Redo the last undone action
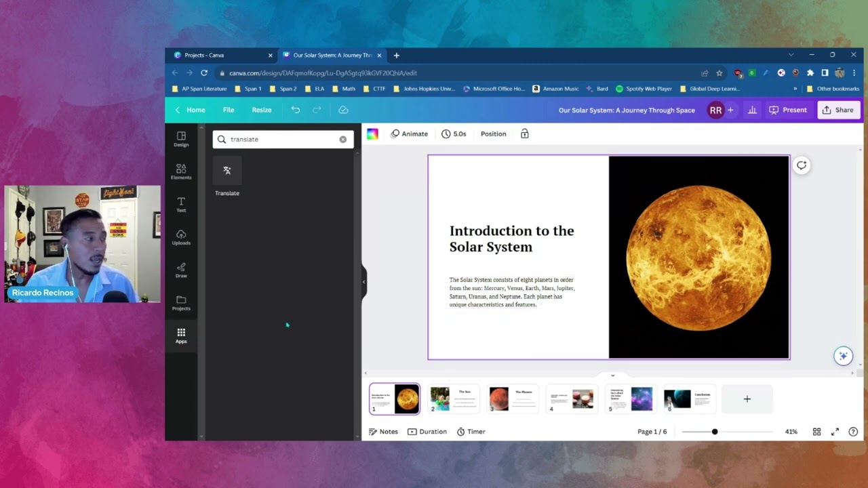The image size is (868, 488). [x=317, y=110]
